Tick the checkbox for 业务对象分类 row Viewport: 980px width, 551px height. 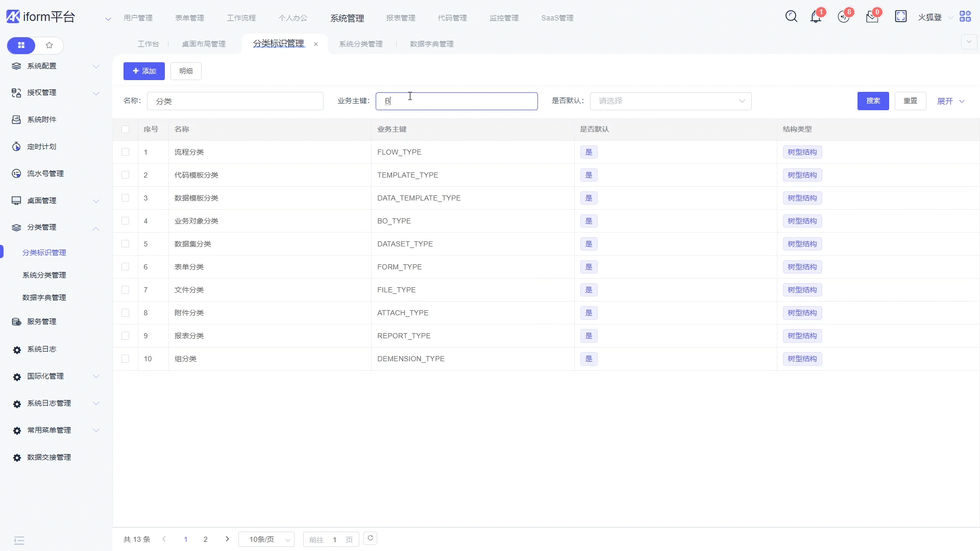126,221
